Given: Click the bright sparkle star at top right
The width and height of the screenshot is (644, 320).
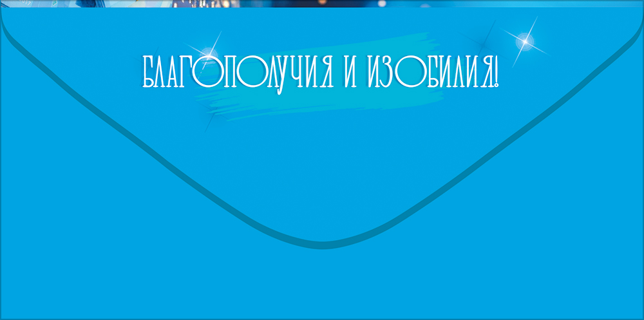Looking at the screenshot, I should (x=525, y=41).
